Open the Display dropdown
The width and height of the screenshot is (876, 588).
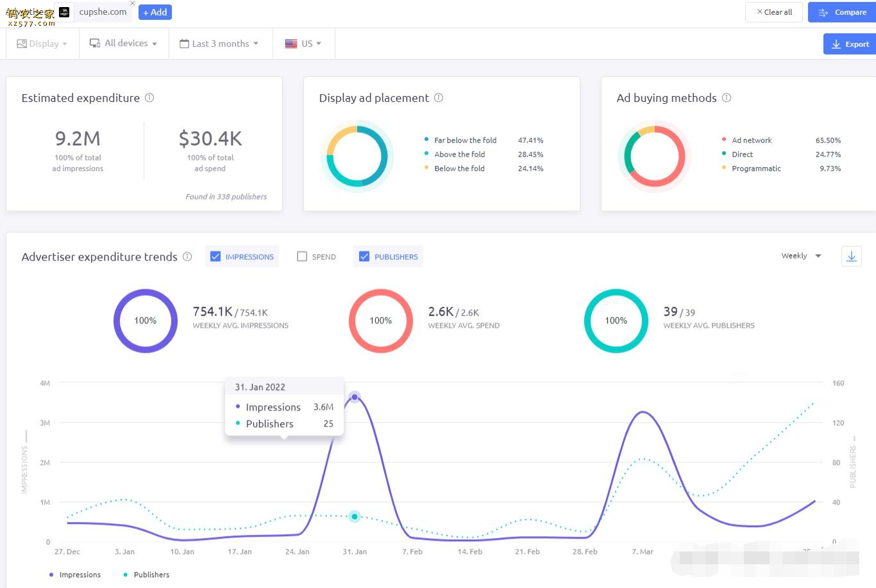pyautogui.click(x=42, y=44)
